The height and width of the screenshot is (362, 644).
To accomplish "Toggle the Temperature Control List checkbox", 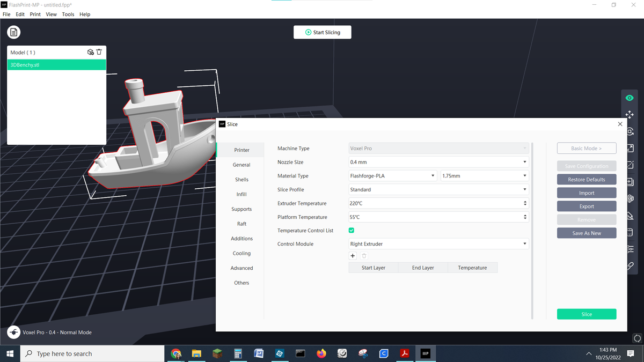I will point(352,230).
